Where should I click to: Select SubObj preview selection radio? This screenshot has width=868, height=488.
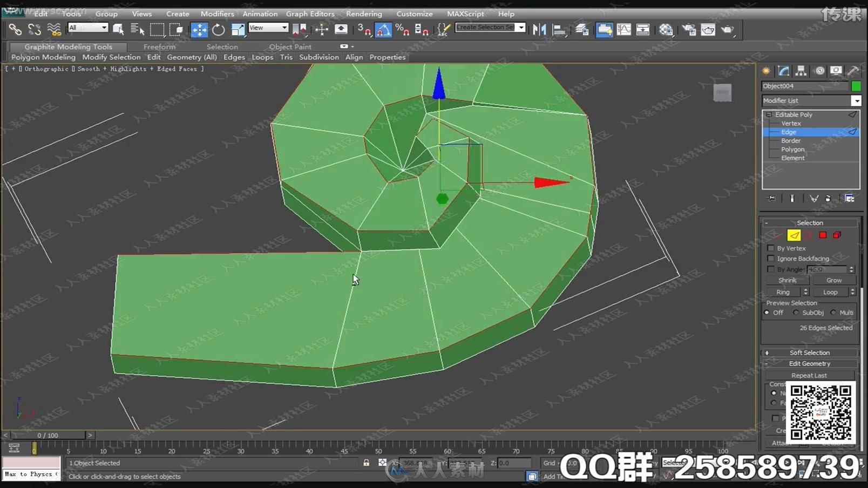796,313
